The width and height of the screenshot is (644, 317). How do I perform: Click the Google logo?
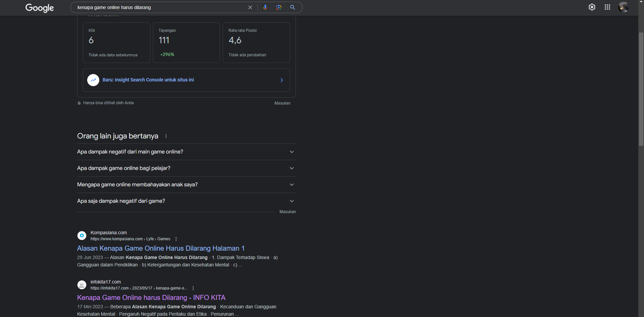click(x=40, y=8)
